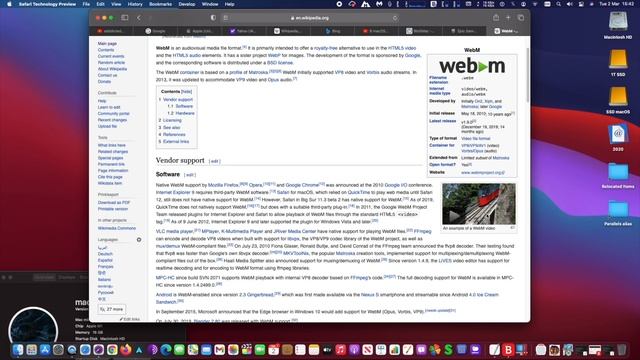Open System Preferences in the Dock
This screenshot has height=360, width=640.
pos(58,349)
